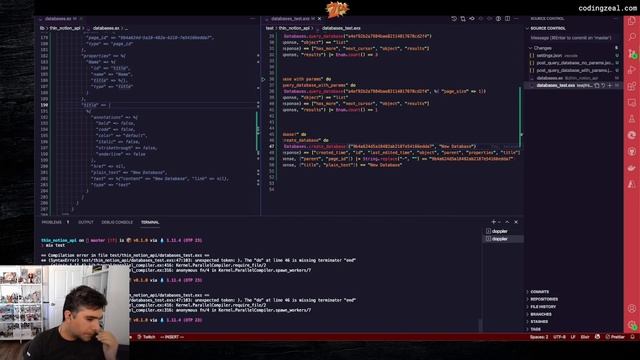The image size is (640, 360).
Task: Add a new terminal with plus icon
Action: [493, 222]
